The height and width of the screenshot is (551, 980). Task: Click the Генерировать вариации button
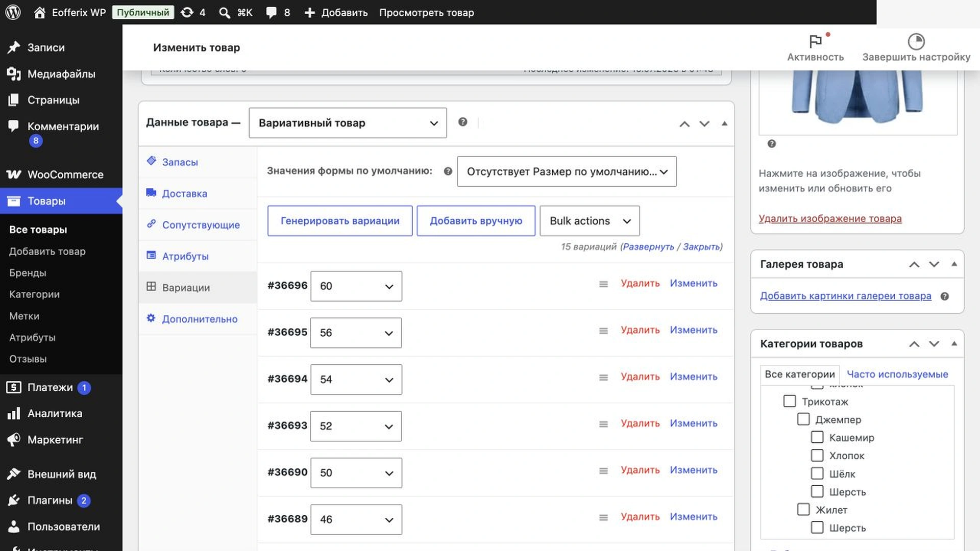point(340,221)
